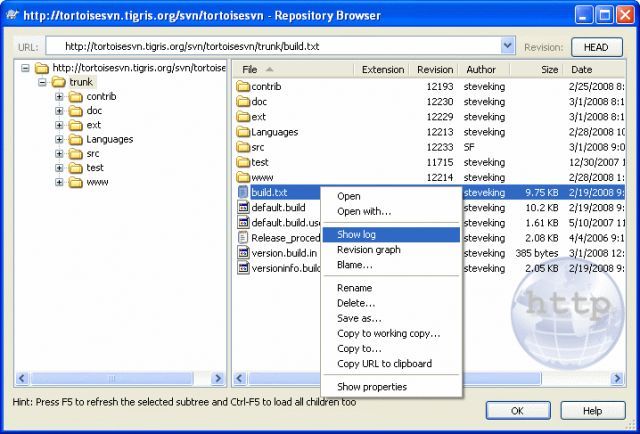Screen dimensions: 640x434
Task: Expand the ext tree node
Action: point(59,125)
